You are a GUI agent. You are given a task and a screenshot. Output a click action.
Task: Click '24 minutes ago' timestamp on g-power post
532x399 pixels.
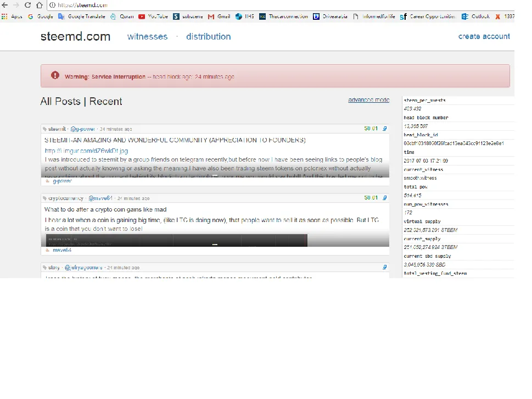click(116, 129)
